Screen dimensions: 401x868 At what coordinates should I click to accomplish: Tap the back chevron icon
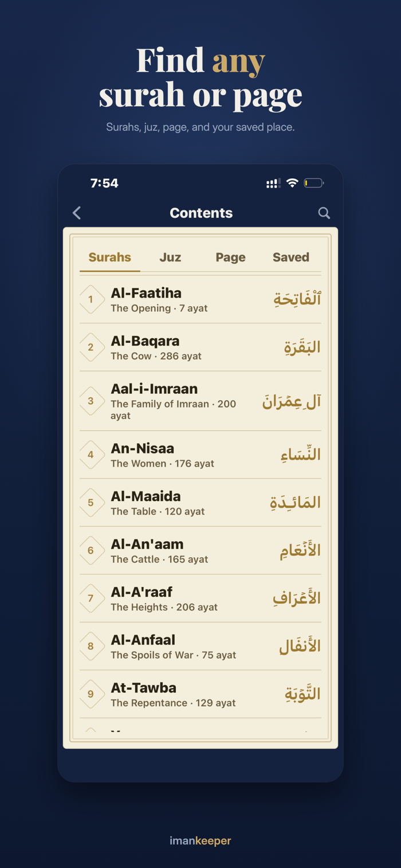[x=77, y=213]
